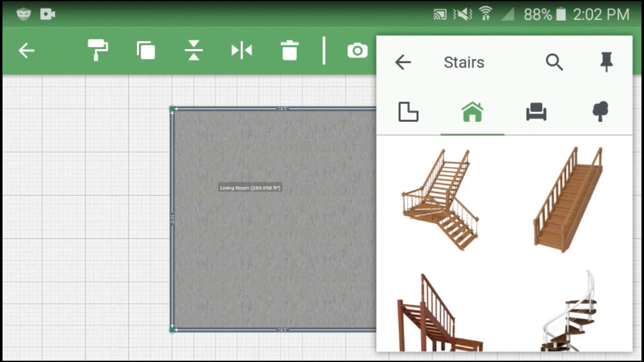
Task: Tap the back arrow in the green toolbar
Action: tap(26, 50)
